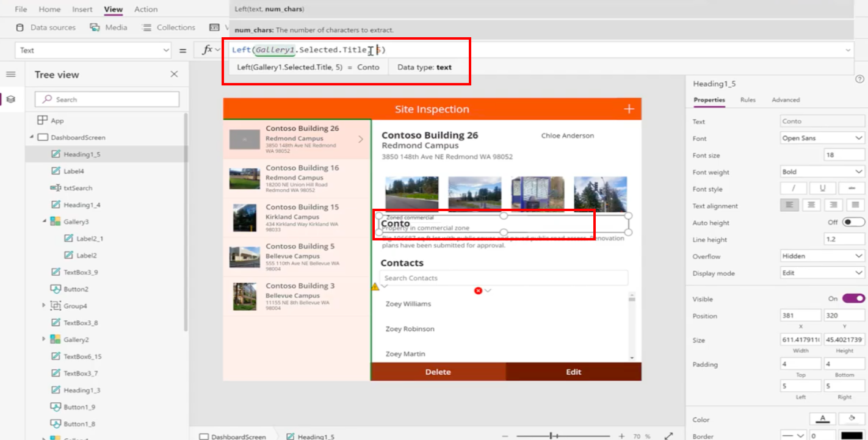Screen dimensions: 868x440
Task: Open the property selector dropdown showing Text
Action: click(93, 50)
